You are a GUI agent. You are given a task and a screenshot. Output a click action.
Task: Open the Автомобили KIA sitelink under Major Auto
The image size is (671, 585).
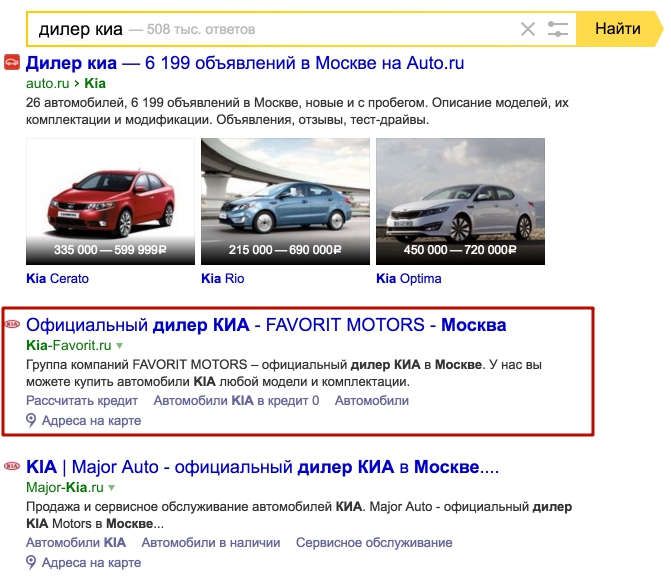coord(76,543)
